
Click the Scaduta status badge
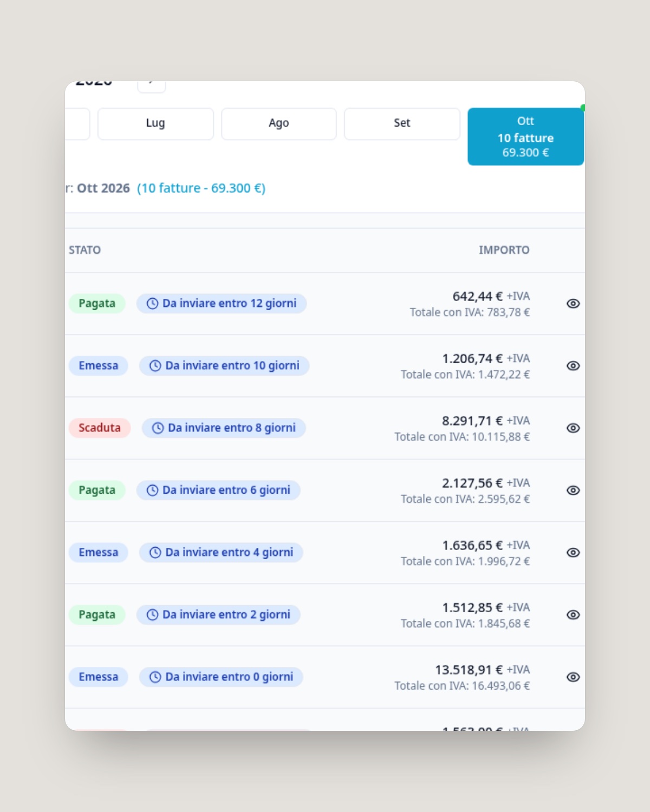pos(100,428)
